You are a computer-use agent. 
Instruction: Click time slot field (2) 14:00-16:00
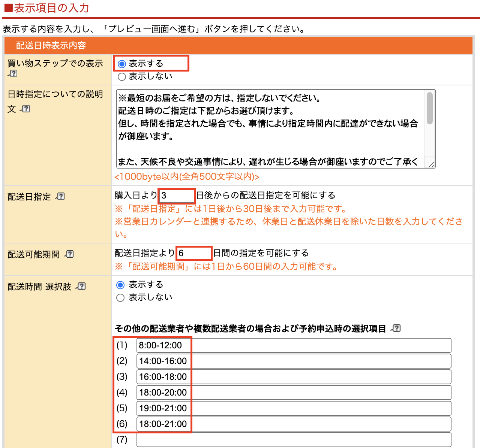294,361
